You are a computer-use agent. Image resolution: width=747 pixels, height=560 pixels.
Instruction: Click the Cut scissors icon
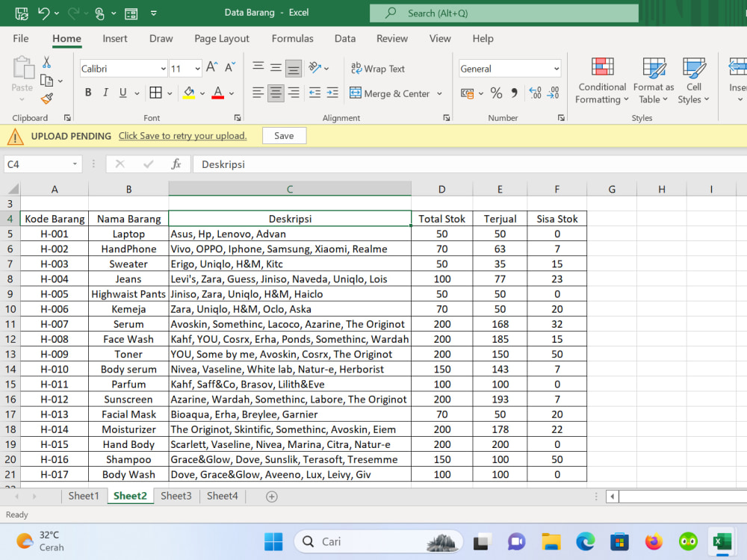tap(46, 62)
